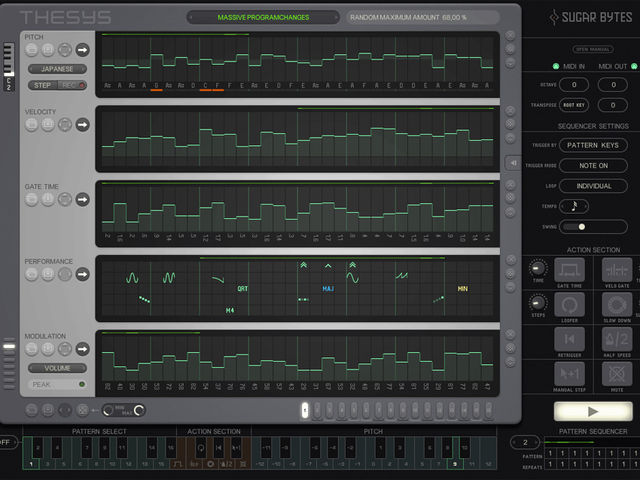
Task: Activate the Retrigger action icon
Action: point(569,339)
